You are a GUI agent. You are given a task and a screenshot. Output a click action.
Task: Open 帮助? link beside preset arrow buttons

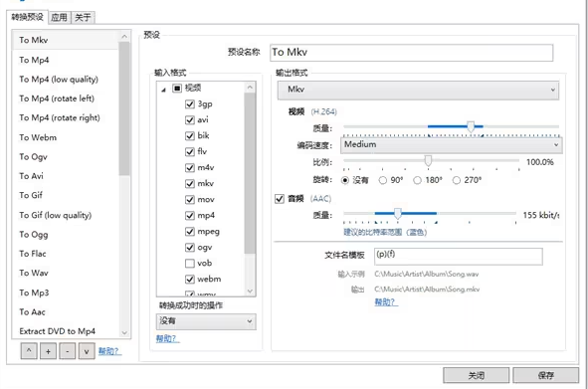click(109, 351)
